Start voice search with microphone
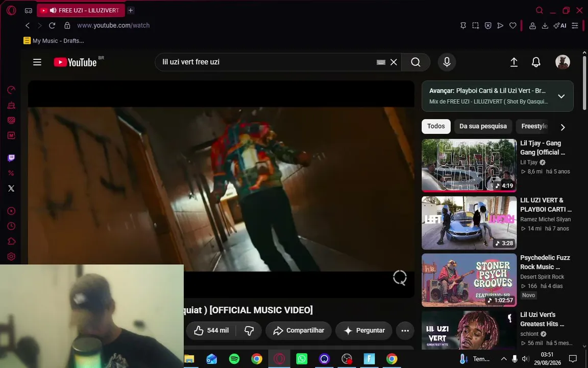This screenshot has height=368, width=588. point(447,62)
